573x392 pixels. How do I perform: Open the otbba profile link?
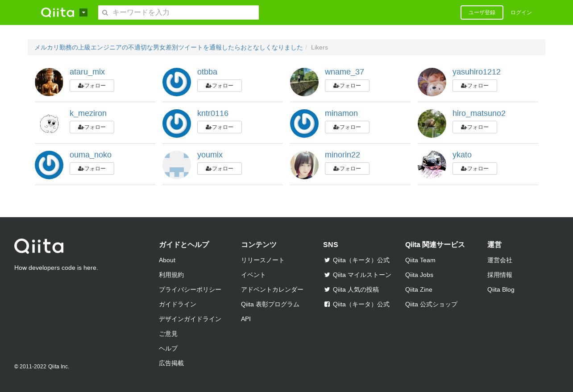207,72
